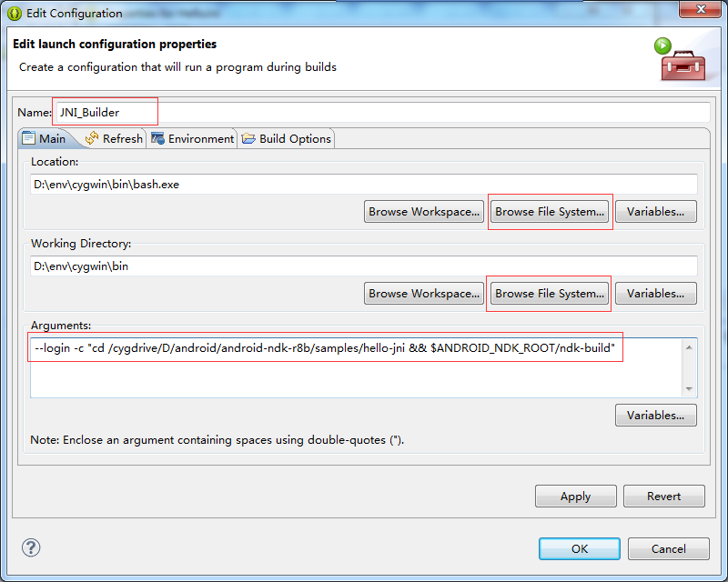
Task: Confirm the dialog with OK
Action: click(x=580, y=548)
